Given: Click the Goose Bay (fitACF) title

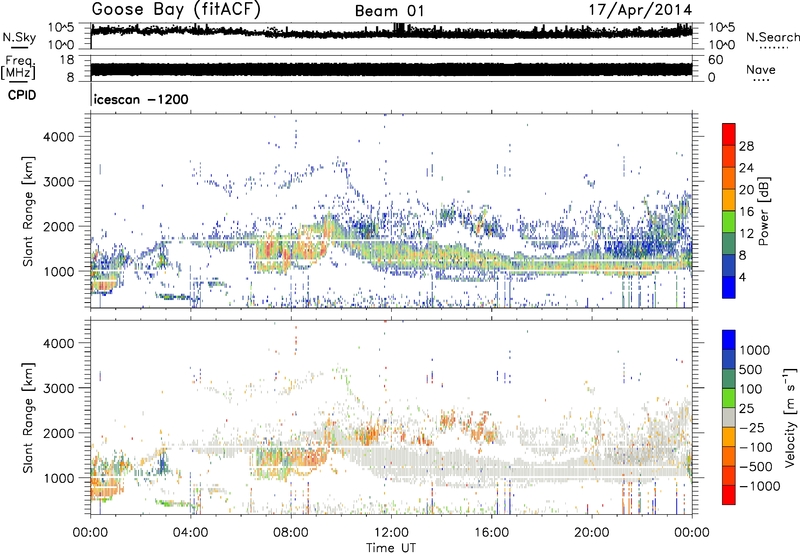Looking at the screenshot, I should (x=176, y=10).
